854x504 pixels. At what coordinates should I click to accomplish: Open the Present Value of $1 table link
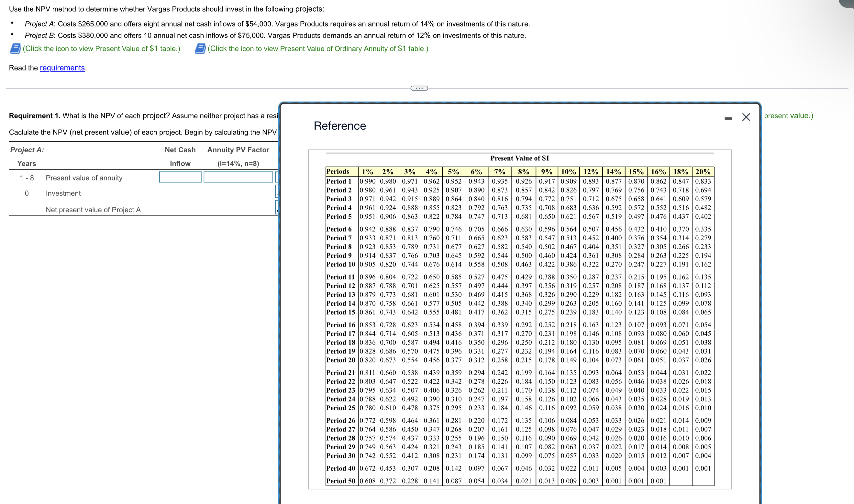click(x=101, y=49)
